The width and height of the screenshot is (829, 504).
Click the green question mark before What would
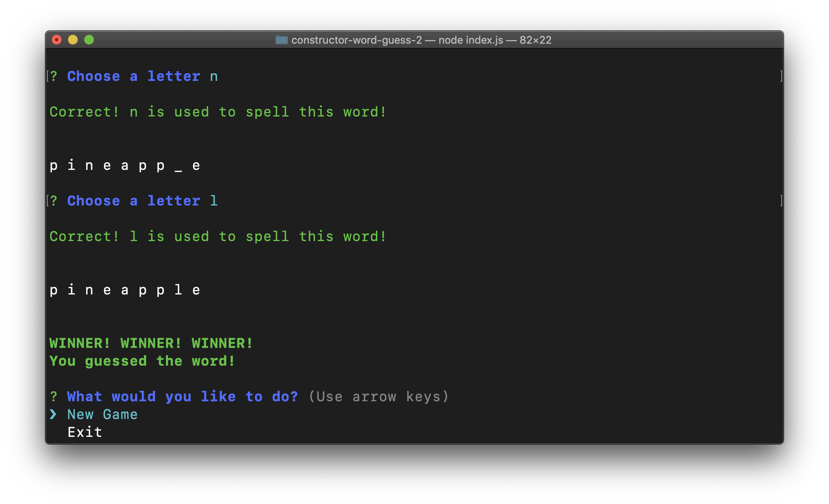[x=53, y=396]
